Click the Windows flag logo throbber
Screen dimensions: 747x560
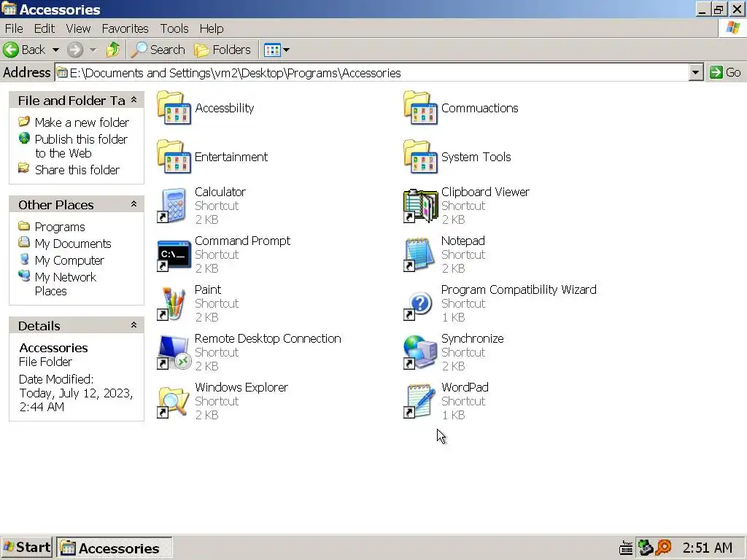point(732,28)
